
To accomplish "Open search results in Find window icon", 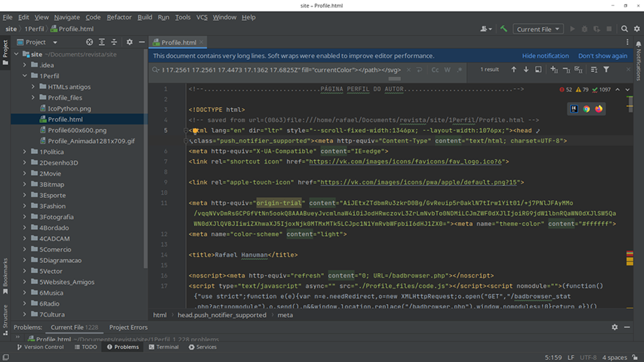I will [538, 69].
